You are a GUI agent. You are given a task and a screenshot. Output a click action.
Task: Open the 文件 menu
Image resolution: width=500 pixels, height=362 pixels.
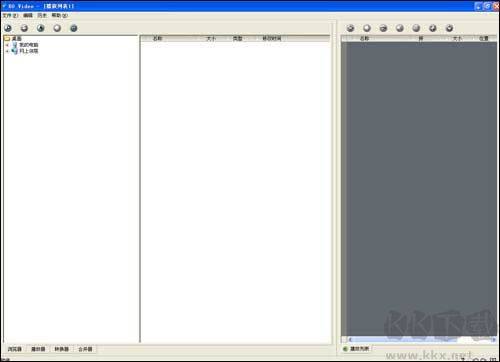10,16
